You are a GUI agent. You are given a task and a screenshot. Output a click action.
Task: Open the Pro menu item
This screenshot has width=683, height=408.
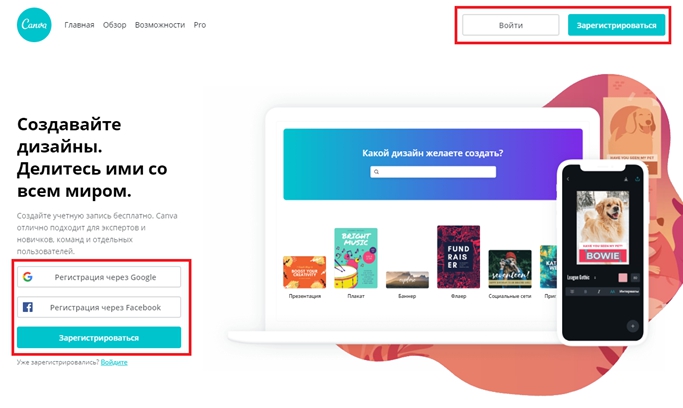click(200, 25)
